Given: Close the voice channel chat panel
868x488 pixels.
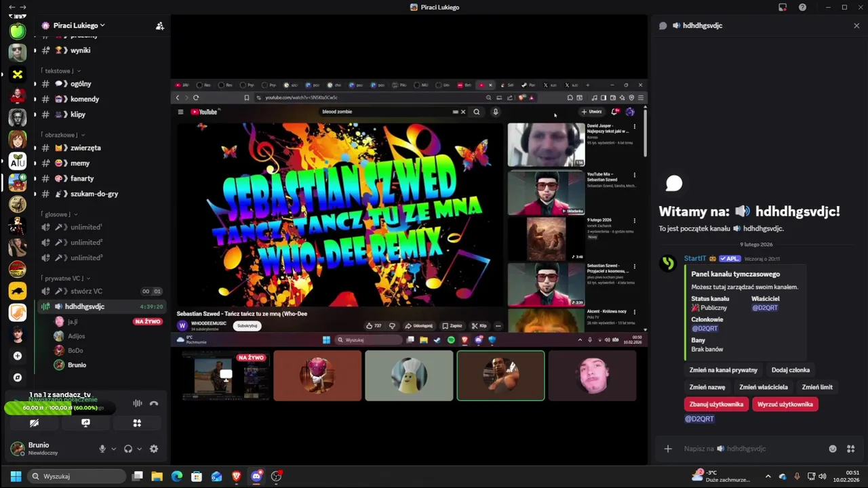Looking at the screenshot, I should pos(856,26).
